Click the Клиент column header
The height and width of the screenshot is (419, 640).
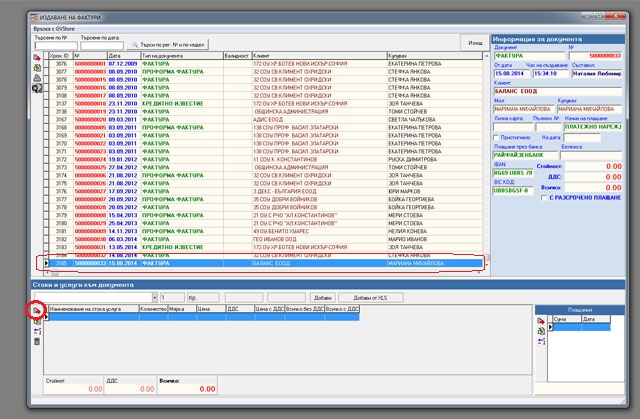(x=319, y=55)
